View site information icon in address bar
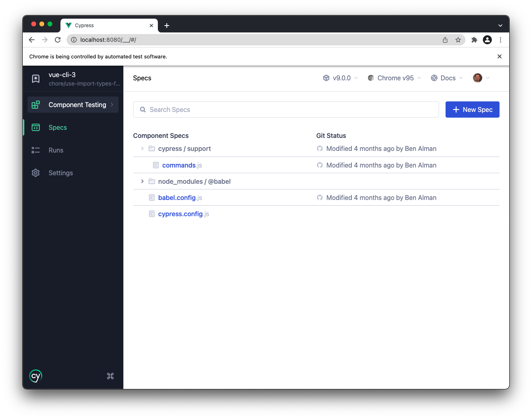 coord(74,40)
